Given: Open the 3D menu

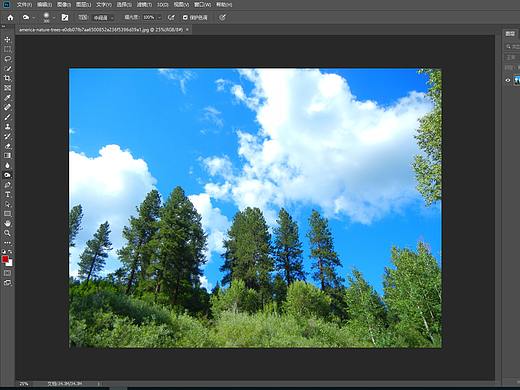Looking at the screenshot, I should click(x=163, y=5).
